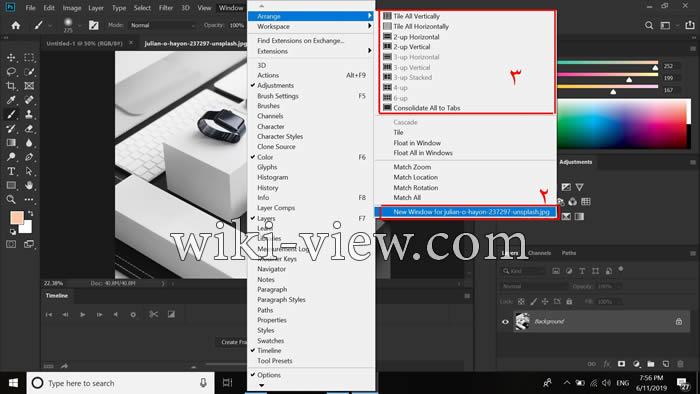The image size is (700, 394).
Task: Click the layer fx styles icon
Action: pos(607,364)
